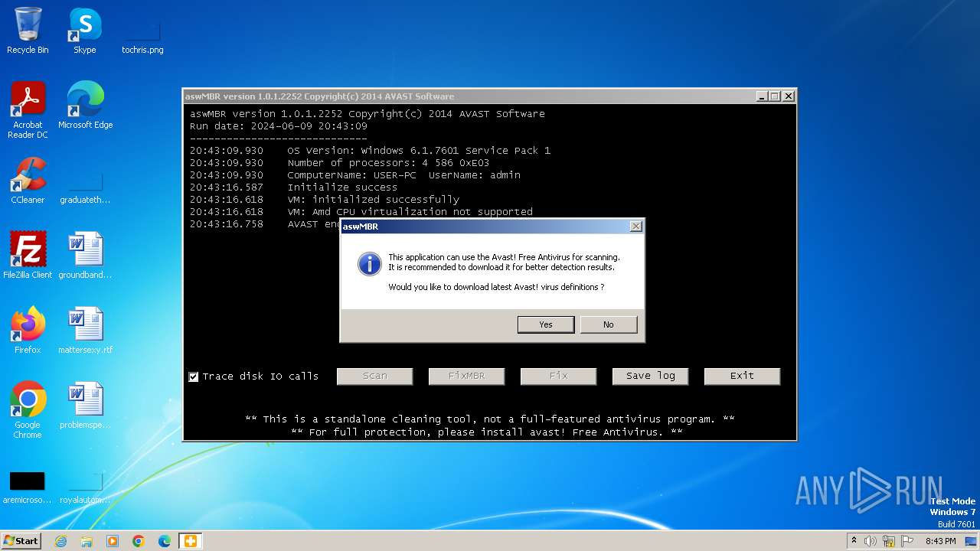Open network icon in tray
The width and height of the screenshot is (980, 551).
tap(889, 541)
